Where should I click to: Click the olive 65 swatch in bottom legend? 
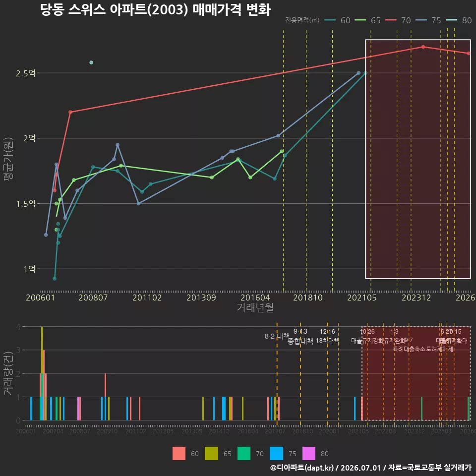click(x=211, y=453)
